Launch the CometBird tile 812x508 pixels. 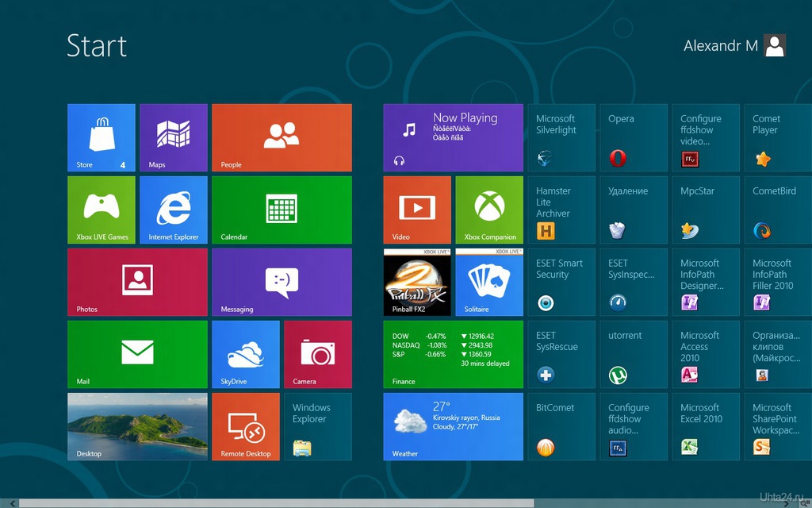tap(778, 210)
